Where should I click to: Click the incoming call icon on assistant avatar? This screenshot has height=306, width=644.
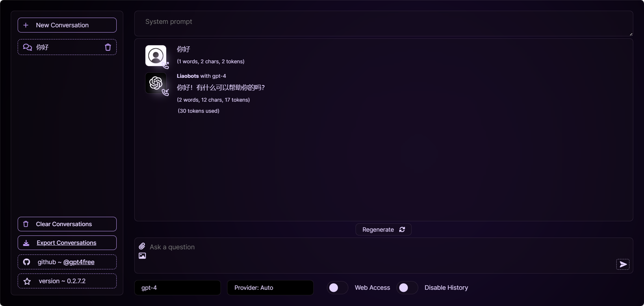(x=166, y=92)
